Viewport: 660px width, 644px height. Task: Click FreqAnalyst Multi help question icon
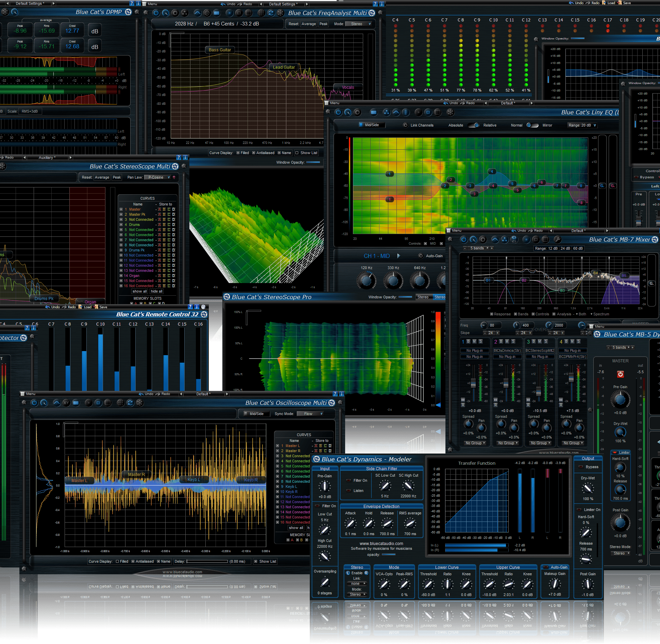point(375,4)
